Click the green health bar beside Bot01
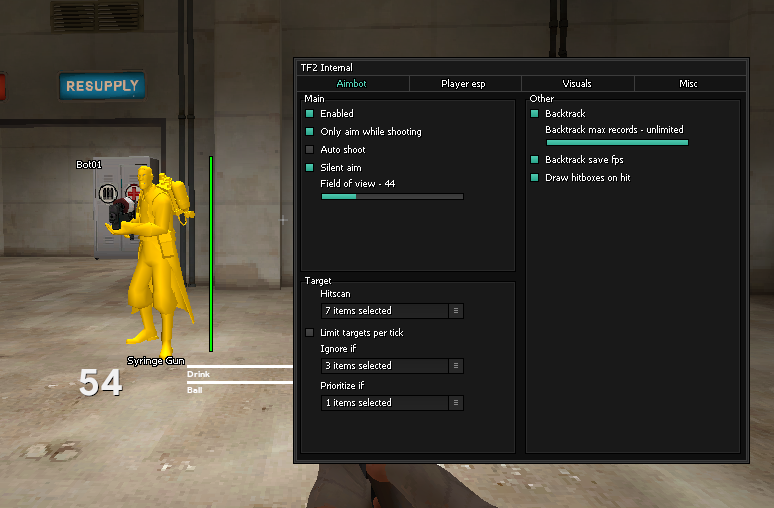 point(211,254)
